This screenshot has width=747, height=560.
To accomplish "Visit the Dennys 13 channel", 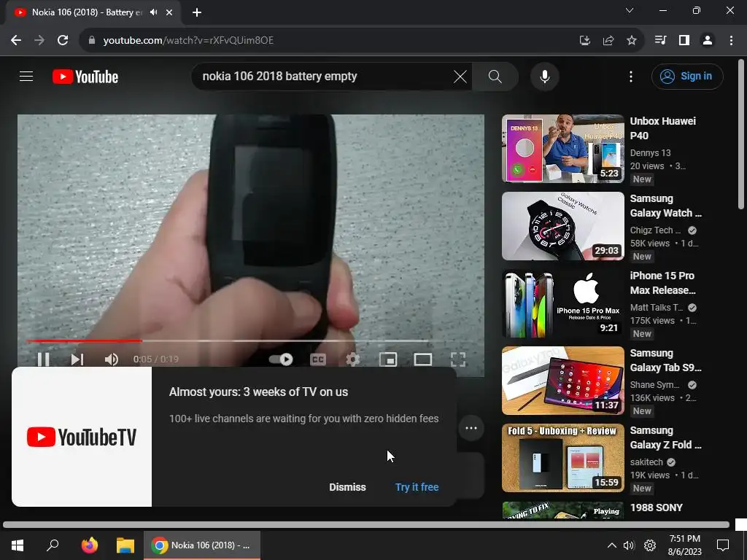I will click(650, 153).
